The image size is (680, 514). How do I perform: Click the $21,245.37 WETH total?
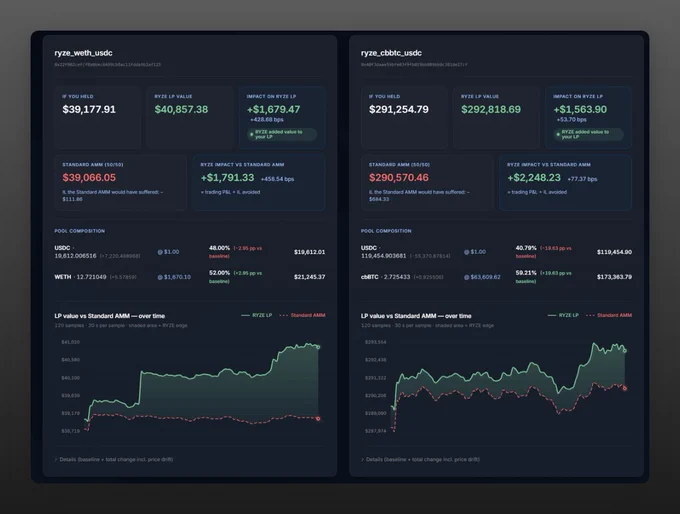[x=309, y=277]
